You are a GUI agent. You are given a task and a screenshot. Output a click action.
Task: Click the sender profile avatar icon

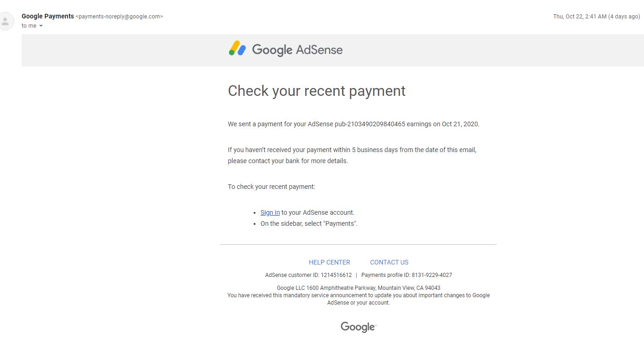tap(6, 21)
